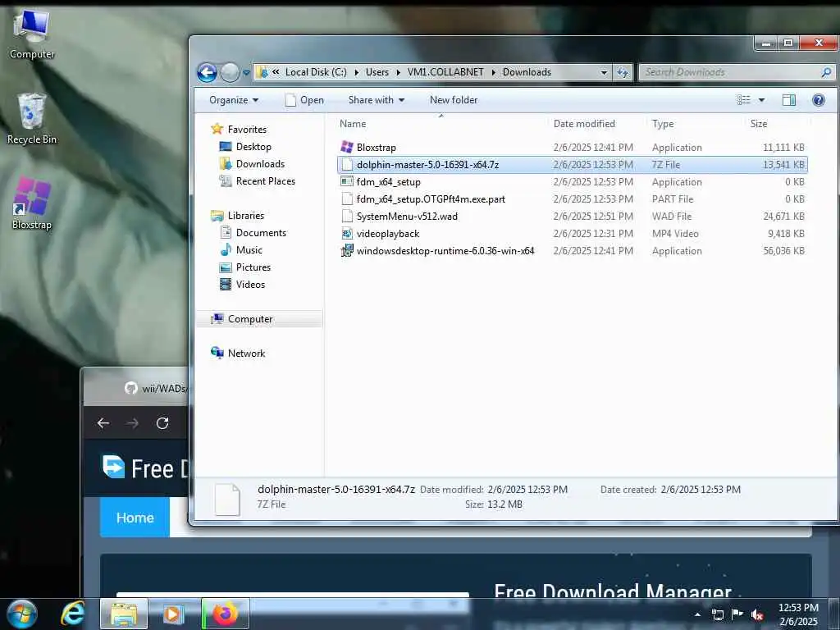Toggle the preview pane
This screenshot has height=630, width=840.
pos(788,100)
